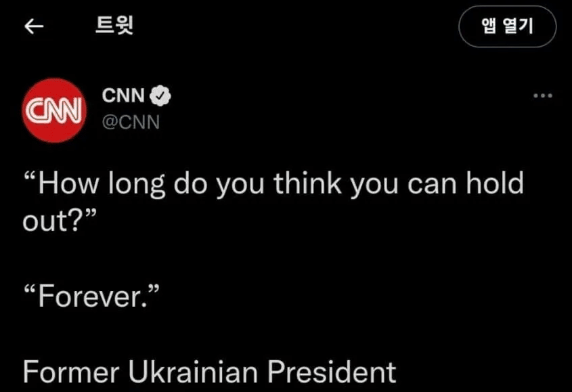Click the word "President" in the tweet
Screen dimensions: 572x392
point(332,372)
